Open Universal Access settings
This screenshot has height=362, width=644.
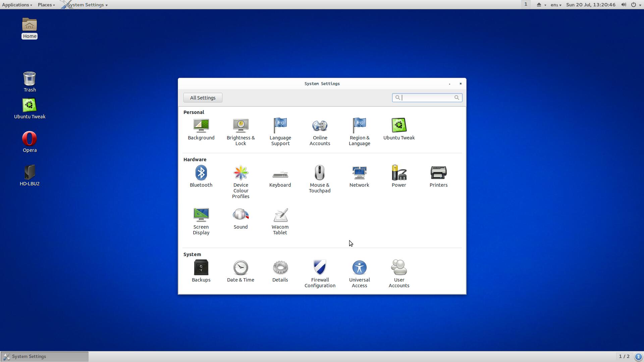tap(359, 274)
